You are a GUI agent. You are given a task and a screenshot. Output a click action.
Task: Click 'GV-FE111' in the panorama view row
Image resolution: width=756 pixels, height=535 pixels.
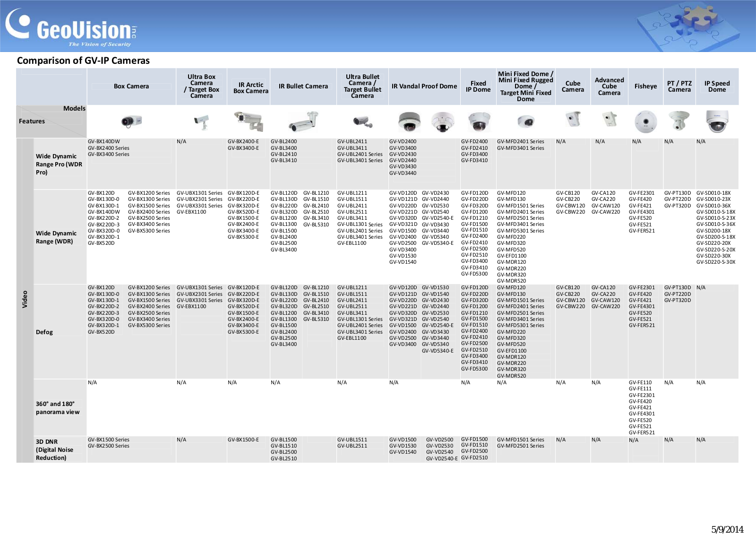[x=640, y=389]
